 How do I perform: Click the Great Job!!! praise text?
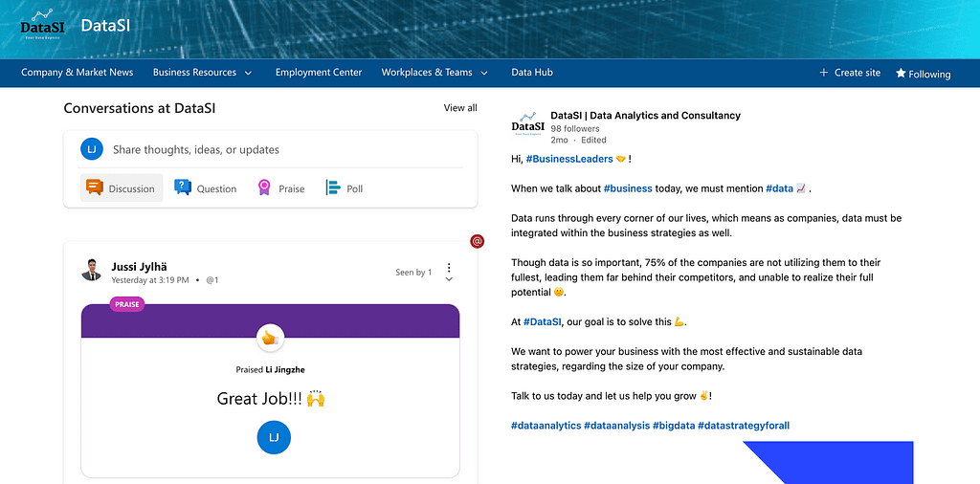tap(271, 399)
